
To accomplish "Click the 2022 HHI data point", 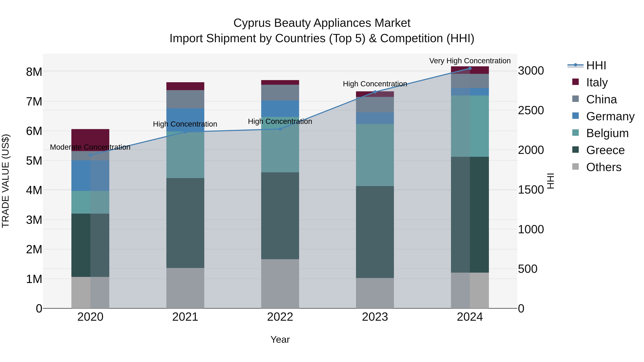I will 280,129.
